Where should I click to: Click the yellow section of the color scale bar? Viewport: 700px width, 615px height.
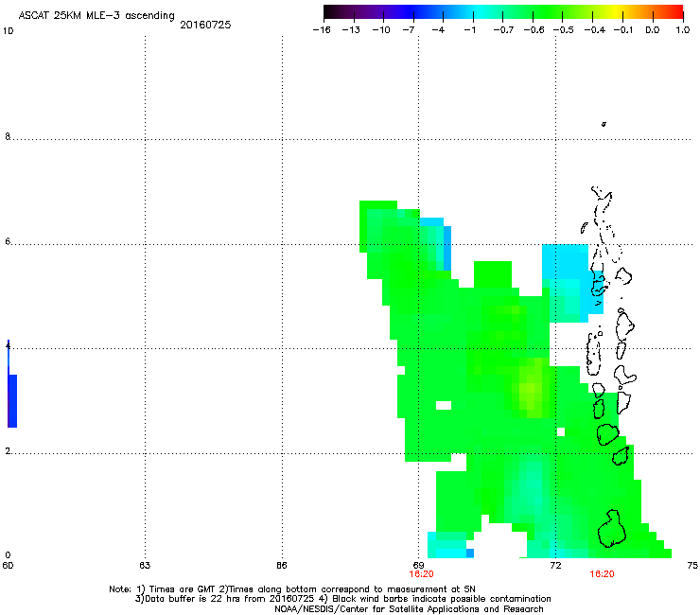616,12
